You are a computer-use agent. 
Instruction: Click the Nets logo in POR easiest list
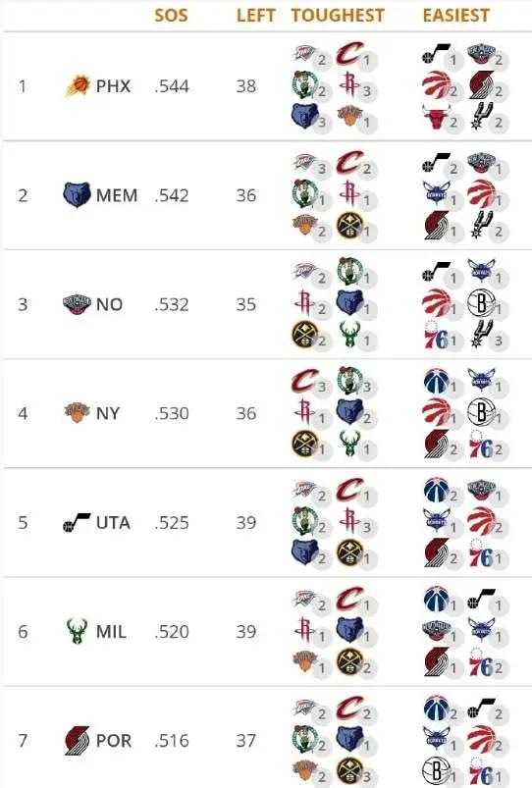point(436,770)
